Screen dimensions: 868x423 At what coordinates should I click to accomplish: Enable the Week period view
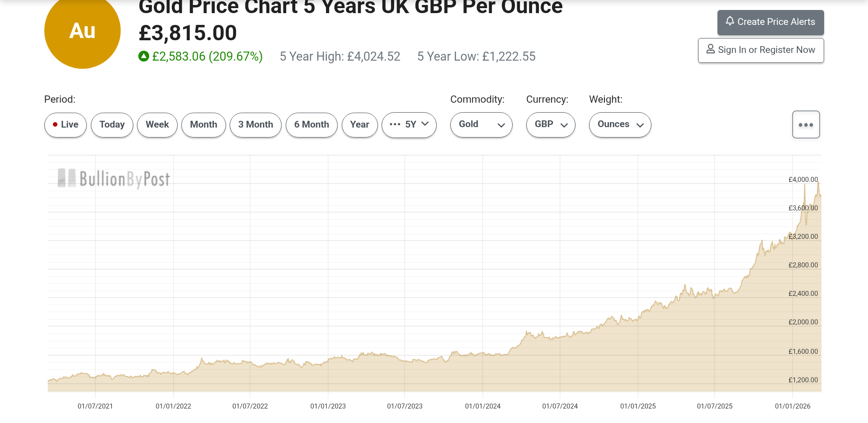(x=157, y=124)
